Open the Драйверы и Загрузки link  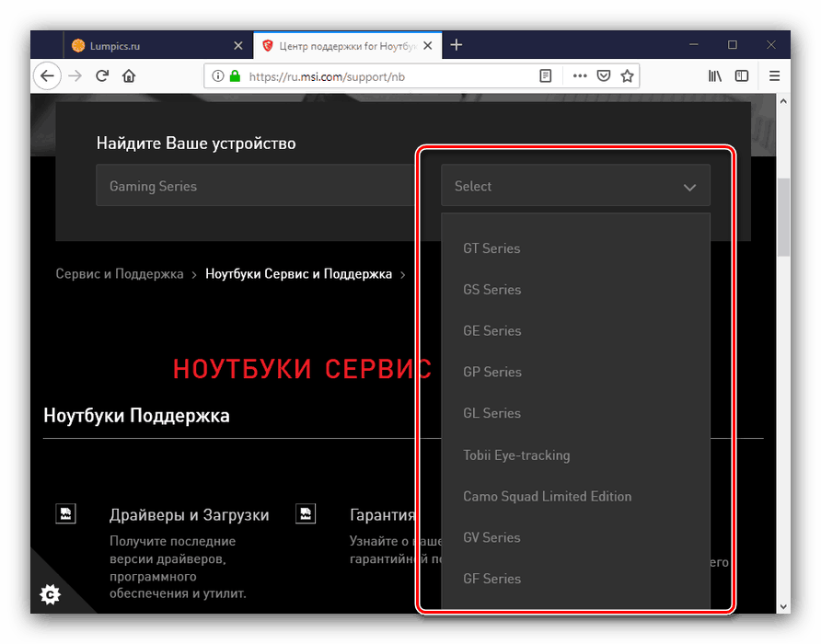click(x=189, y=514)
